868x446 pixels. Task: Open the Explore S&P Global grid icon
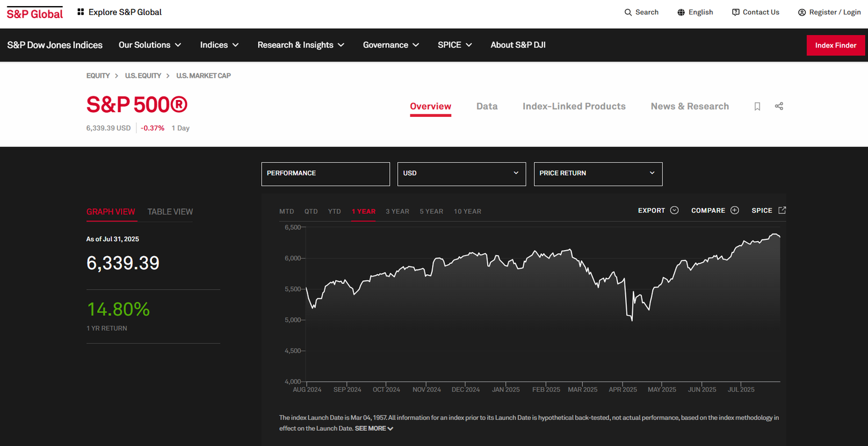click(x=81, y=12)
